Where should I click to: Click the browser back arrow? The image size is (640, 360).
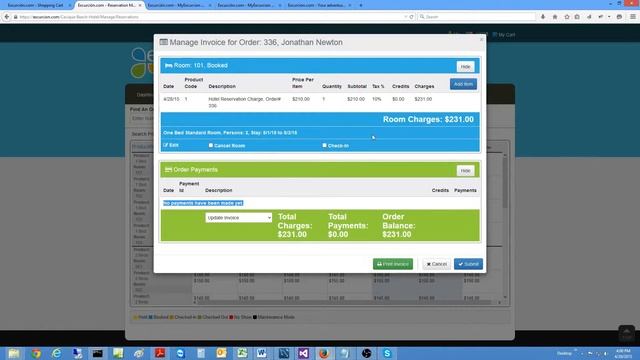7,17
